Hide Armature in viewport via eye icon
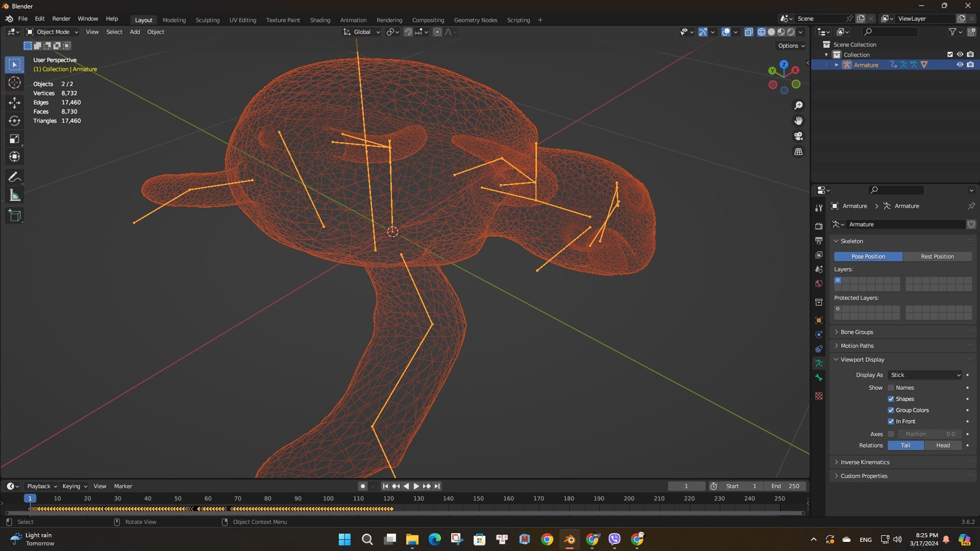The width and height of the screenshot is (980, 551). [x=960, y=65]
